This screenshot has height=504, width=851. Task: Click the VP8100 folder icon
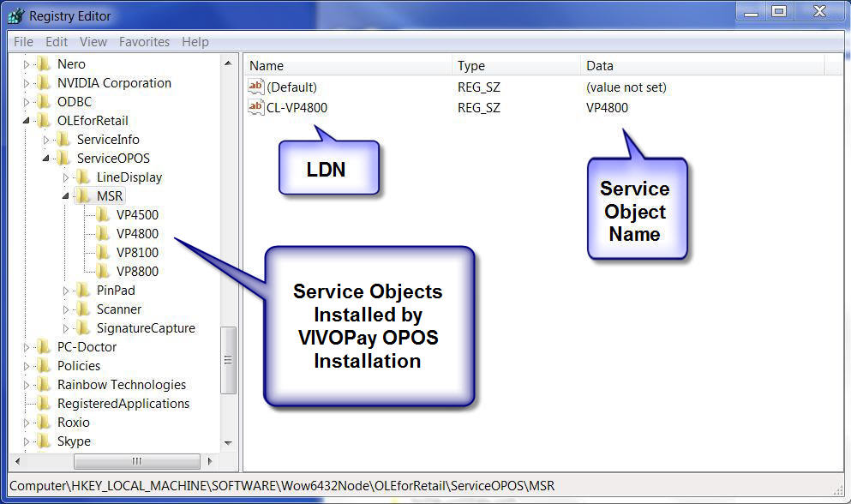[103, 253]
